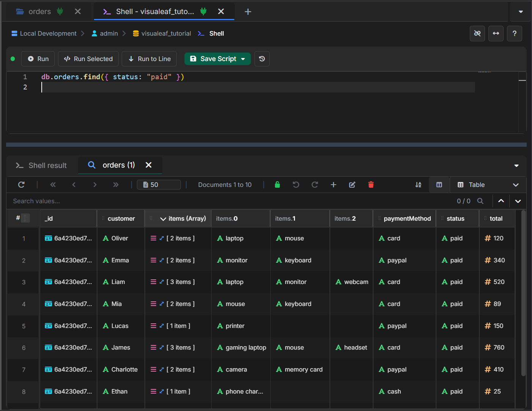Viewport: 532px width, 411px height.
Task: Undo the last document change
Action: tap(296, 185)
